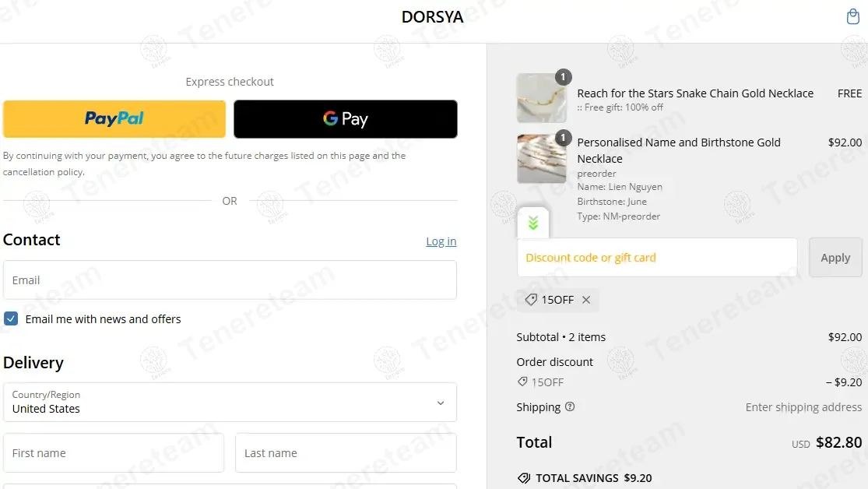Click the Apply discount button

835,258
